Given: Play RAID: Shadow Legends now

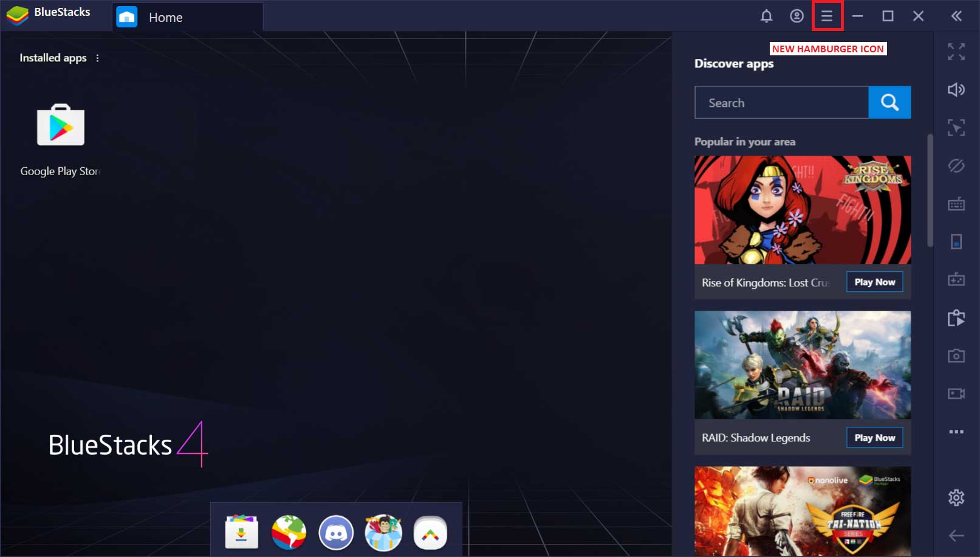Looking at the screenshot, I should point(874,437).
